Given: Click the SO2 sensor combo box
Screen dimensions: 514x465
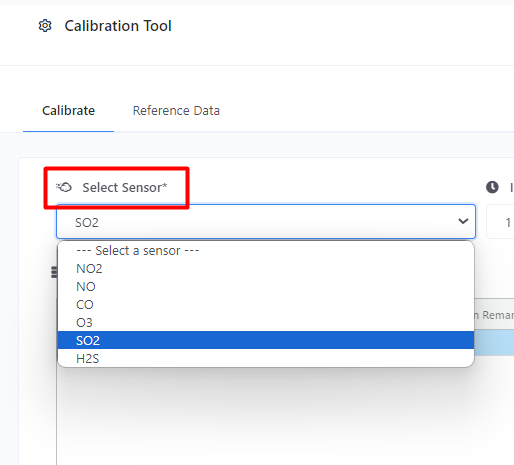Looking at the screenshot, I should click(x=266, y=222).
